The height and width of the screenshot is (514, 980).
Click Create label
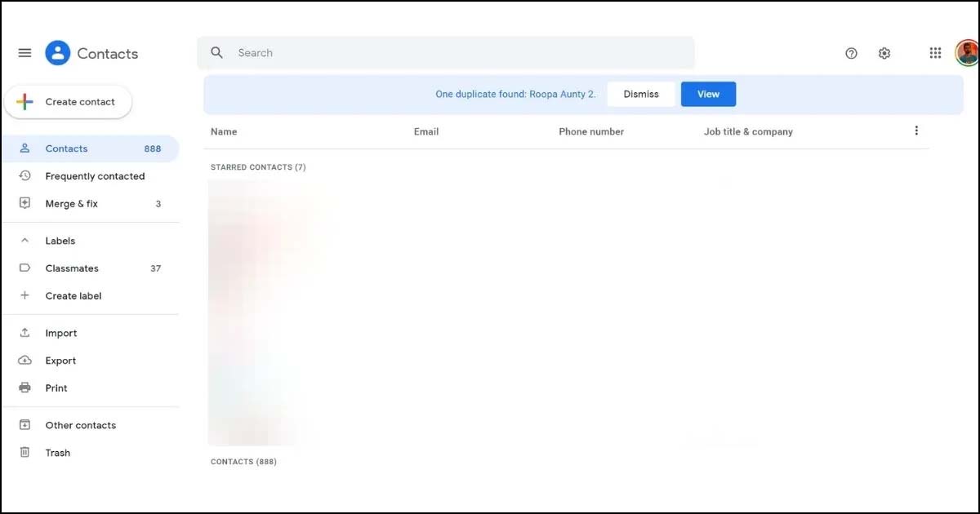90,295
